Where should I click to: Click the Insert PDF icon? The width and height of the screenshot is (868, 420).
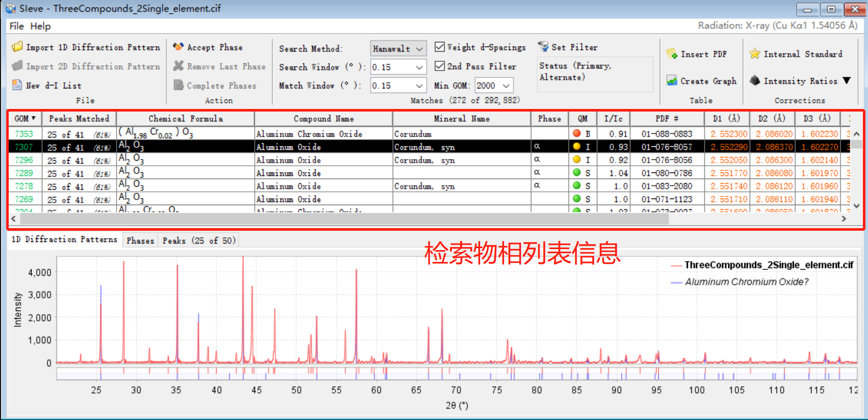pyautogui.click(x=672, y=54)
